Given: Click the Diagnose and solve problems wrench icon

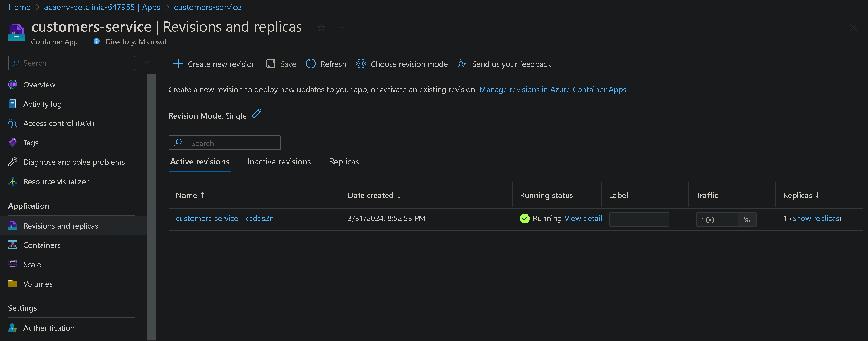Looking at the screenshot, I should (13, 162).
